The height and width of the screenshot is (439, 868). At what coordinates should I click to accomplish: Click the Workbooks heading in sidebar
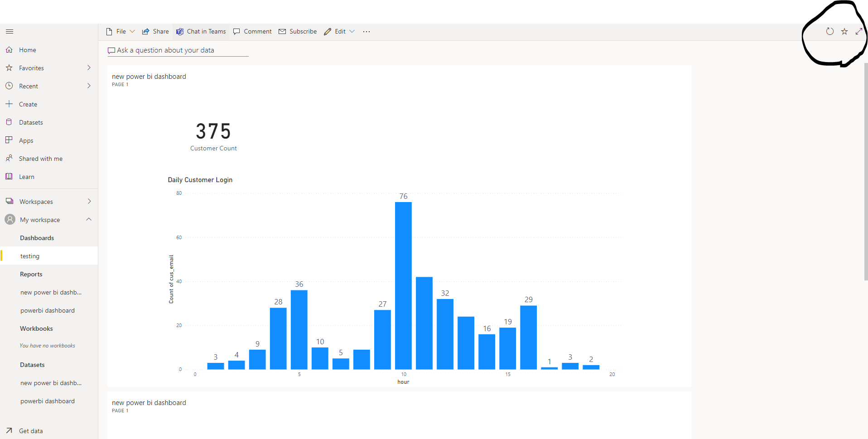36,328
